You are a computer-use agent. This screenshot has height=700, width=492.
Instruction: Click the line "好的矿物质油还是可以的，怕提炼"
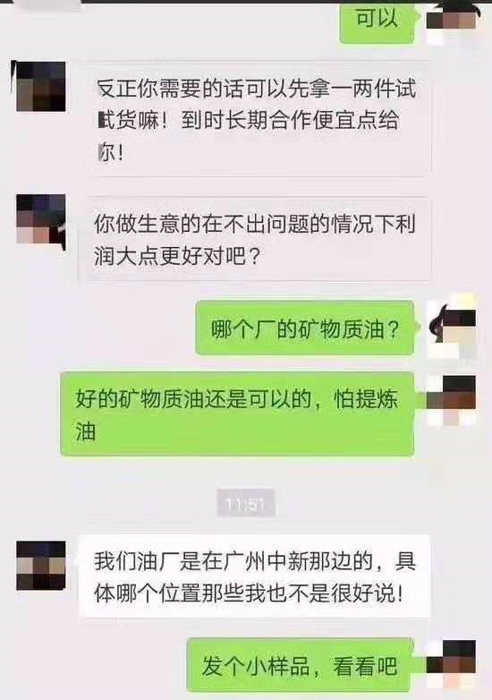click(x=237, y=398)
